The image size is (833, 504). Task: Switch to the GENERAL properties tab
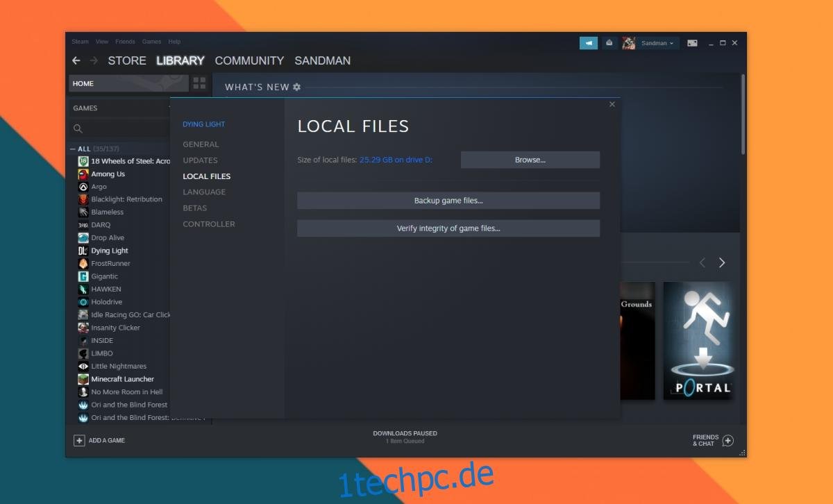[x=201, y=144]
